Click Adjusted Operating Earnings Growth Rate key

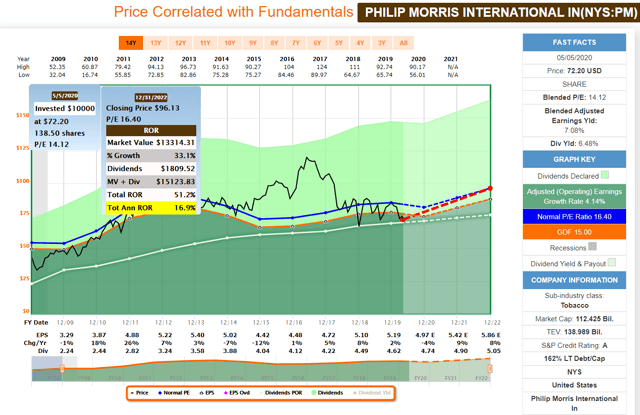click(x=574, y=196)
